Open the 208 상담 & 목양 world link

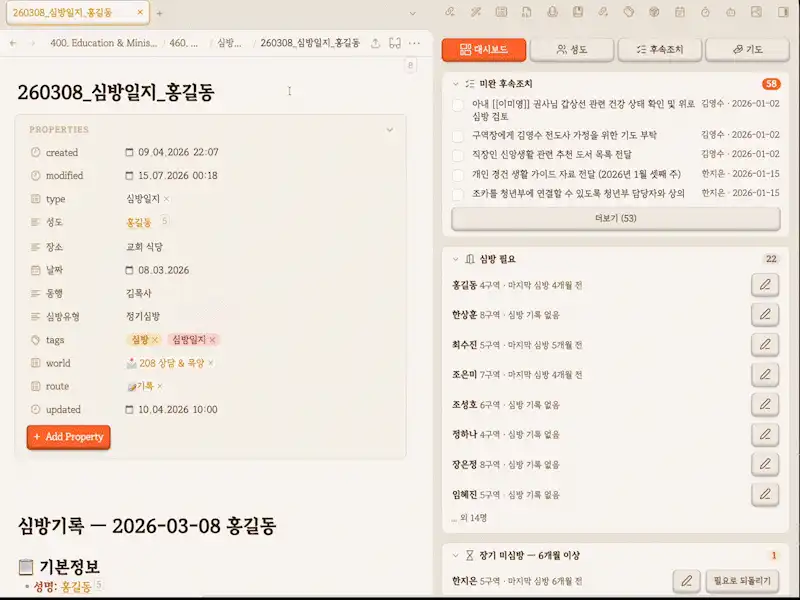click(171, 363)
